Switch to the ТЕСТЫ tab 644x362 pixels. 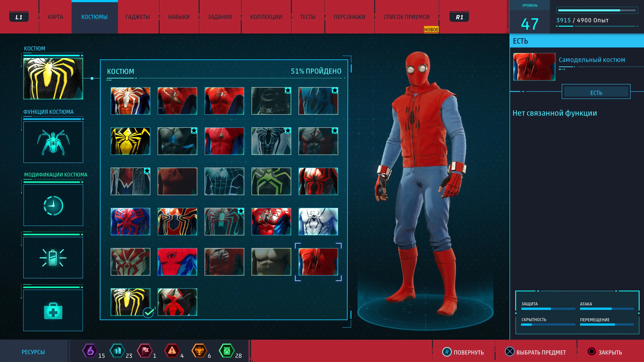308,17
